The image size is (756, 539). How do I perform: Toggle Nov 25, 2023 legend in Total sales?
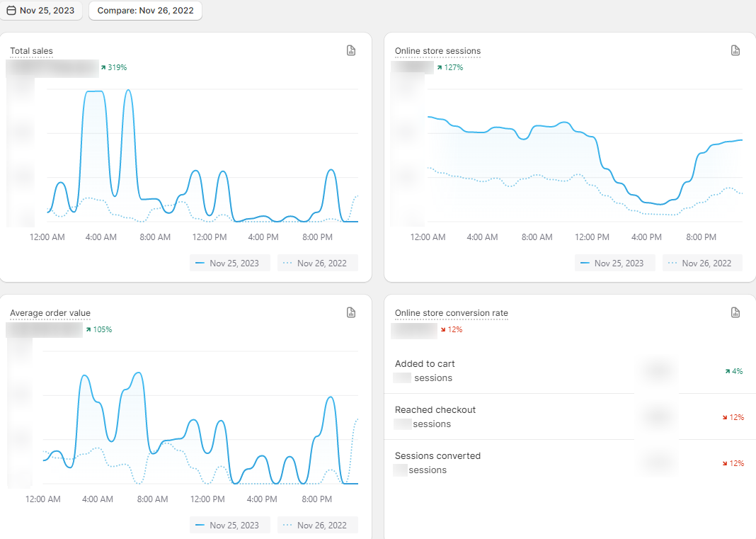[229, 263]
